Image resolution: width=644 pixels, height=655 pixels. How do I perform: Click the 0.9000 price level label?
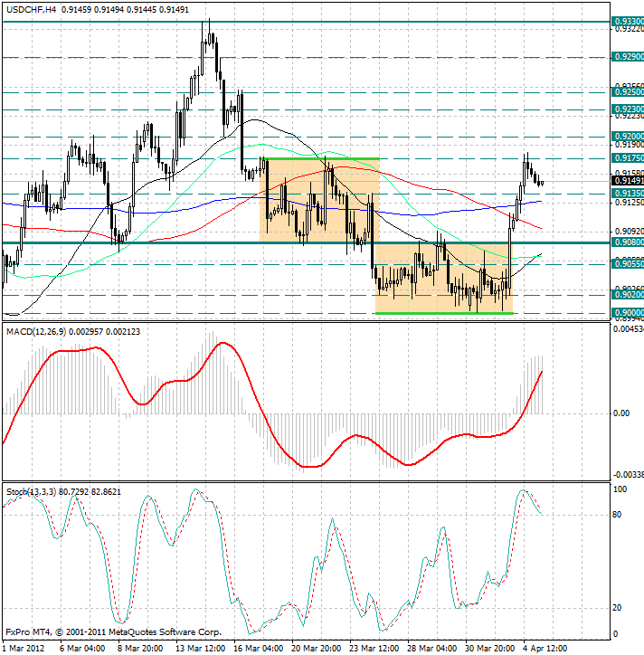(628, 313)
